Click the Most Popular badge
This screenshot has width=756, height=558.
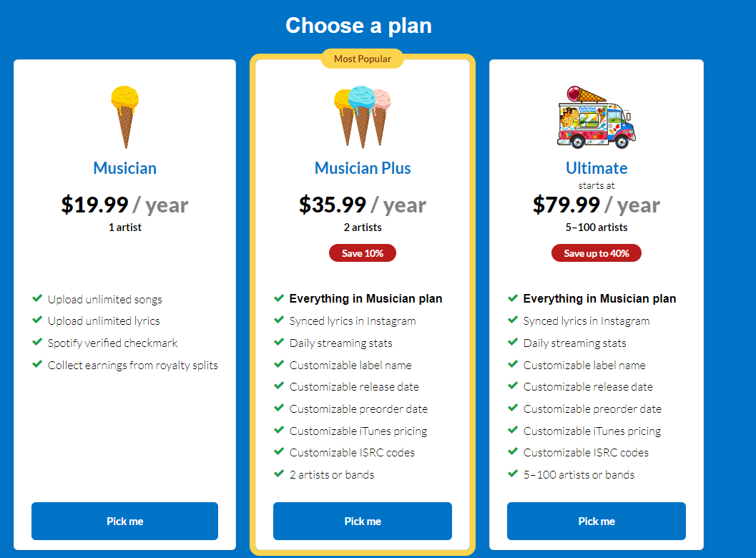pyautogui.click(x=363, y=59)
